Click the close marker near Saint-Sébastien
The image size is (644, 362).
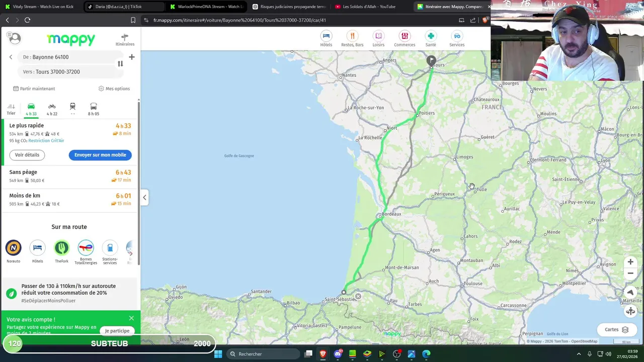358,297
